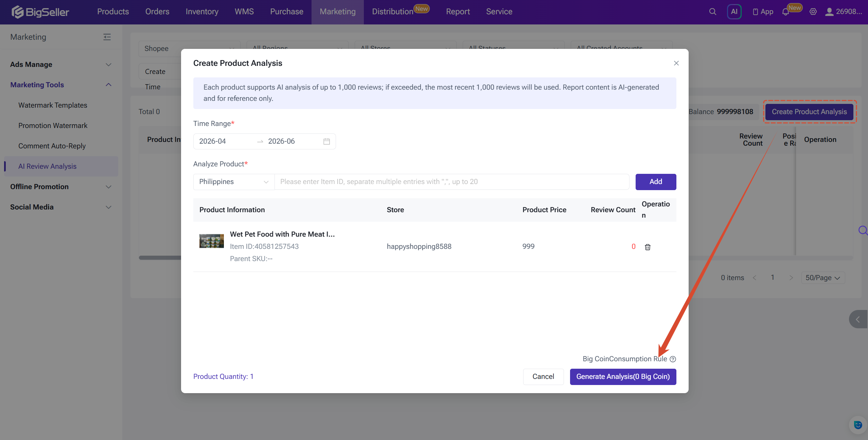Open the search magnifier in top bar
Image resolution: width=868 pixels, height=440 pixels.
coord(712,12)
